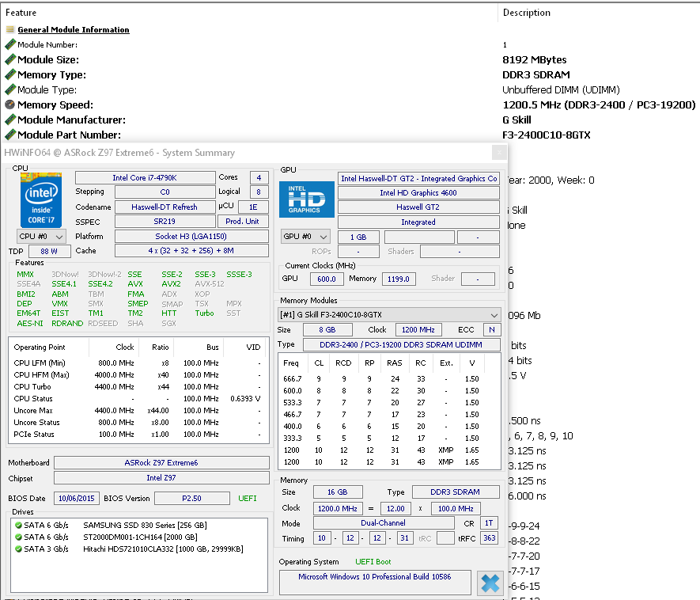Image resolution: width=700 pixels, height=600 pixels.
Task: Click the Hitachi HDS721010CLA332 drive entry
Action: point(164,549)
